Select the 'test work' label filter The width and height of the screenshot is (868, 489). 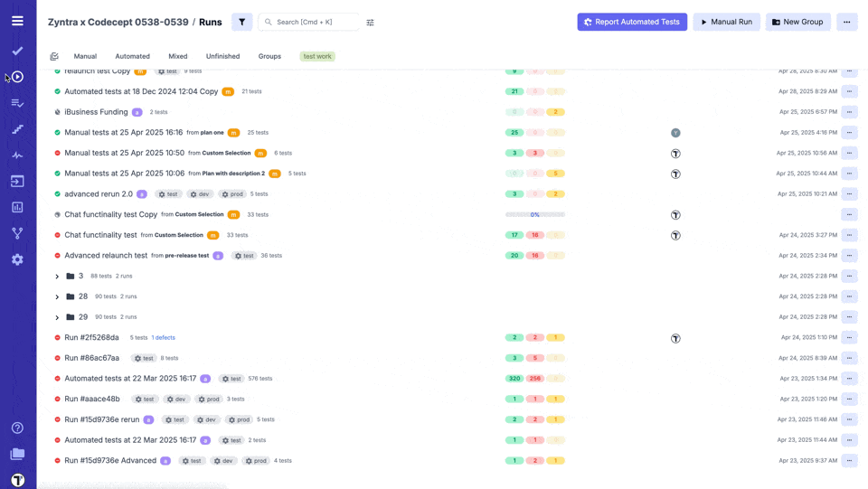[317, 56]
